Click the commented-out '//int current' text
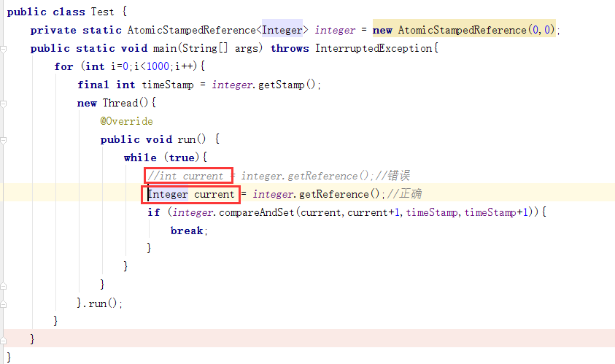The height and width of the screenshot is (364, 615). coord(185,176)
